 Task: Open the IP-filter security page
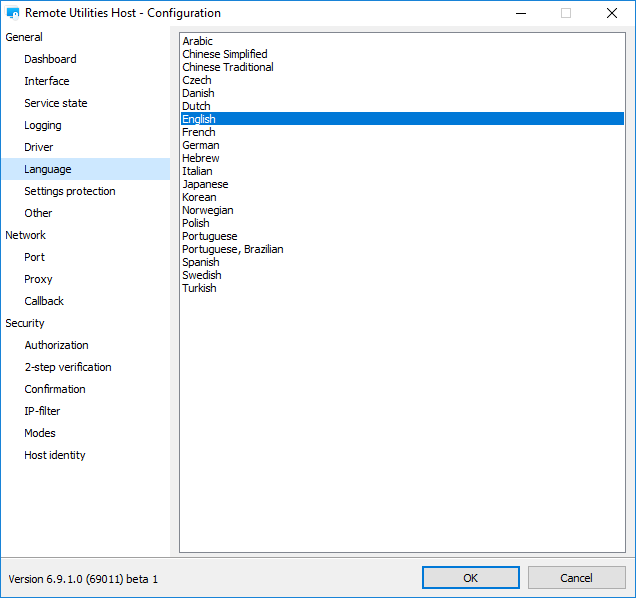coord(44,411)
